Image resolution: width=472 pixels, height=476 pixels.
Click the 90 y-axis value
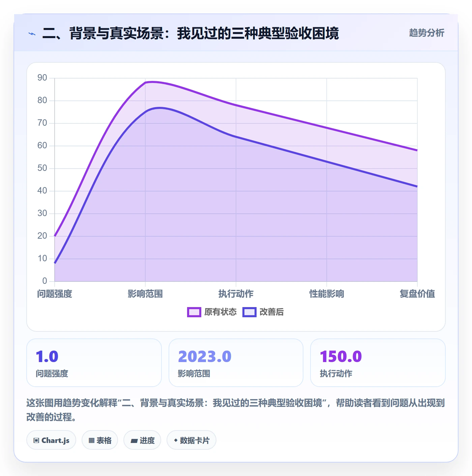pyautogui.click(x=42, y=78)
